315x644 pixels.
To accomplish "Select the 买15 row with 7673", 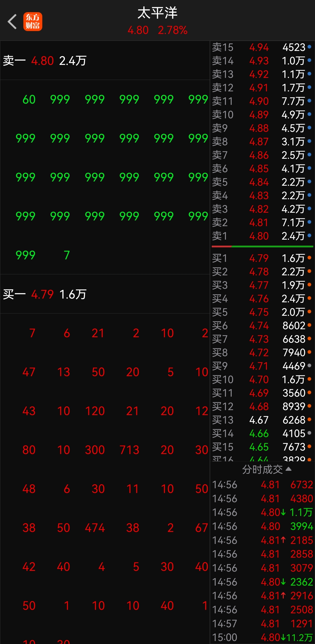I will (x=262, y=447).
